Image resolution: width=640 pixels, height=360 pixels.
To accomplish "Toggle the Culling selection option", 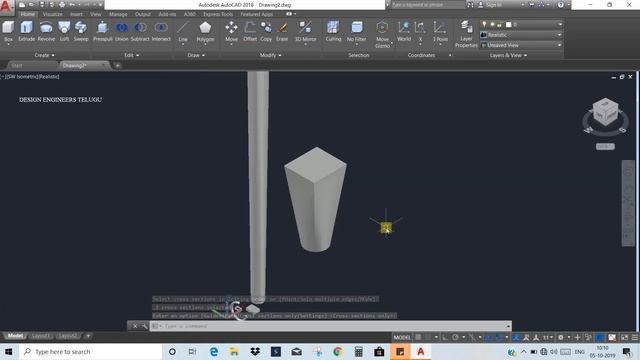I will [333, 31].
